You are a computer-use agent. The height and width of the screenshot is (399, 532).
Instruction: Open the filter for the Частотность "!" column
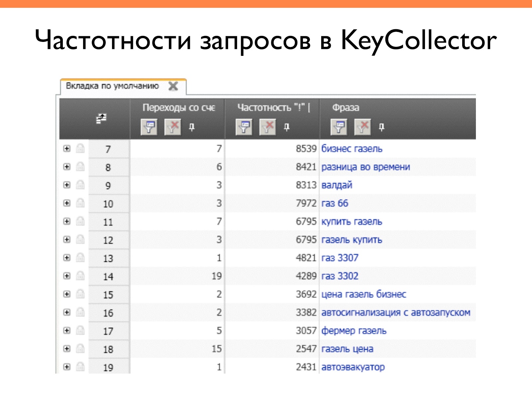point(244,127)
